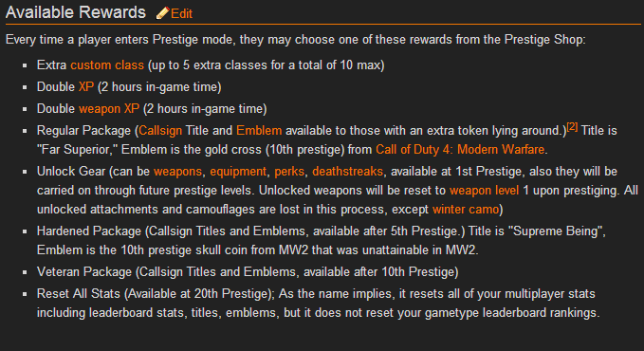Open the Edit section link

pyautogui.click(x=181, y=14)
